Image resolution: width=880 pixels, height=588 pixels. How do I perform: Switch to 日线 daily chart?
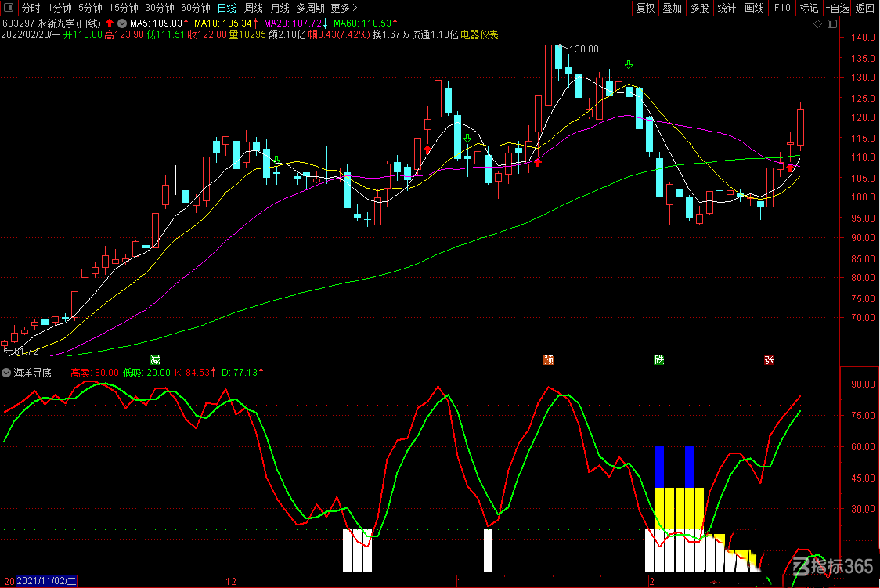(x=227, y=8)
